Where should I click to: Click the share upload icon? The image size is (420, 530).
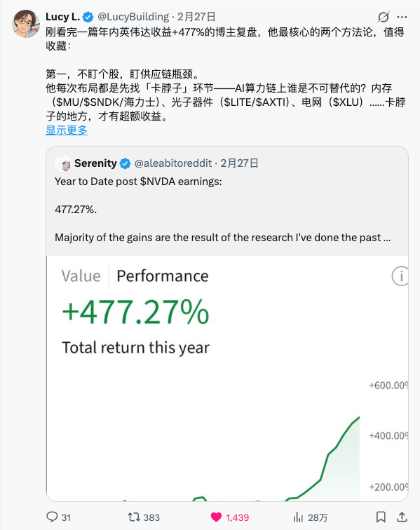[402, 517]
